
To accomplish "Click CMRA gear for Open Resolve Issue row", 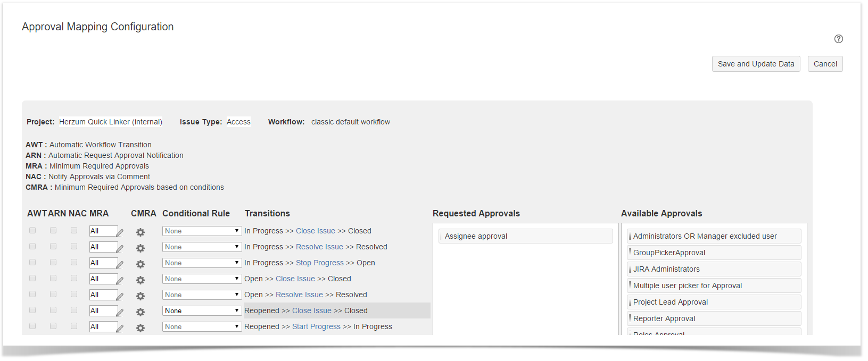I will (x=140, y=296).
